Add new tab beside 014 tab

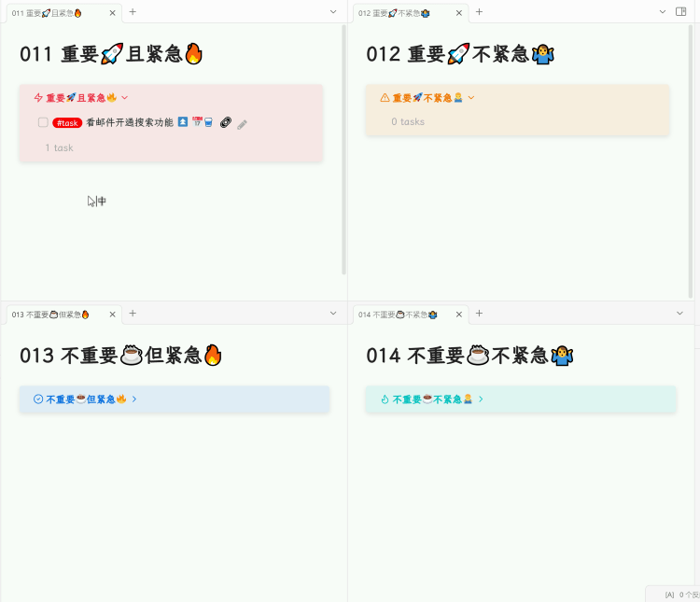click(x=479, y=314)
